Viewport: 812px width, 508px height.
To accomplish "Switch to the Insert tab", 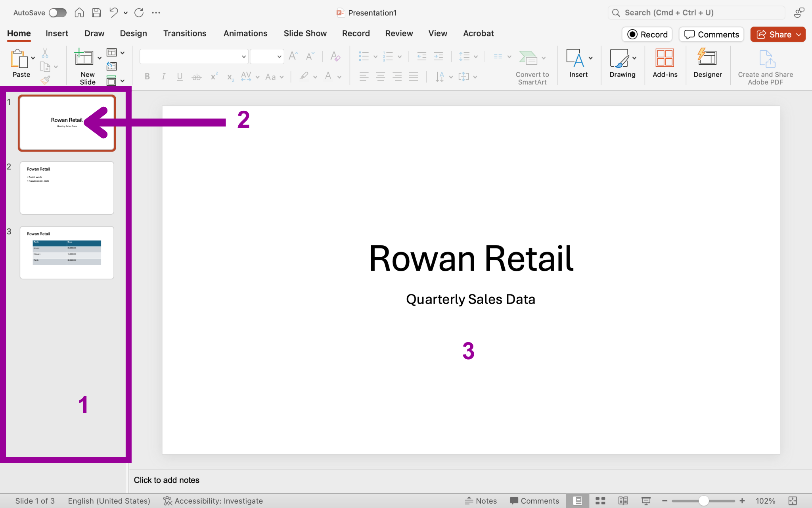I will (57, 33).
